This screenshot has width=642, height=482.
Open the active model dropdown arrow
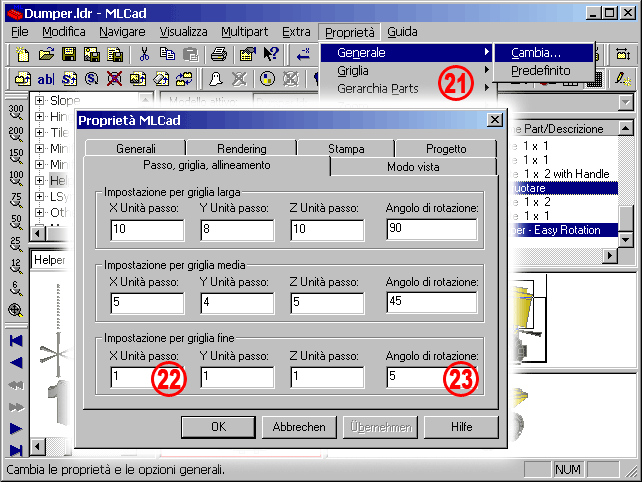[626, 102]
